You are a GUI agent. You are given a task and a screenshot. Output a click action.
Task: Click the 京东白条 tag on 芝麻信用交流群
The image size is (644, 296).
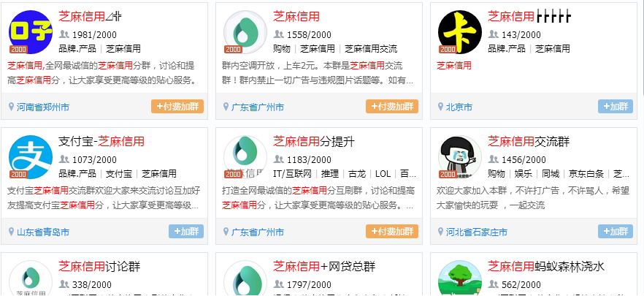[586, 174]
